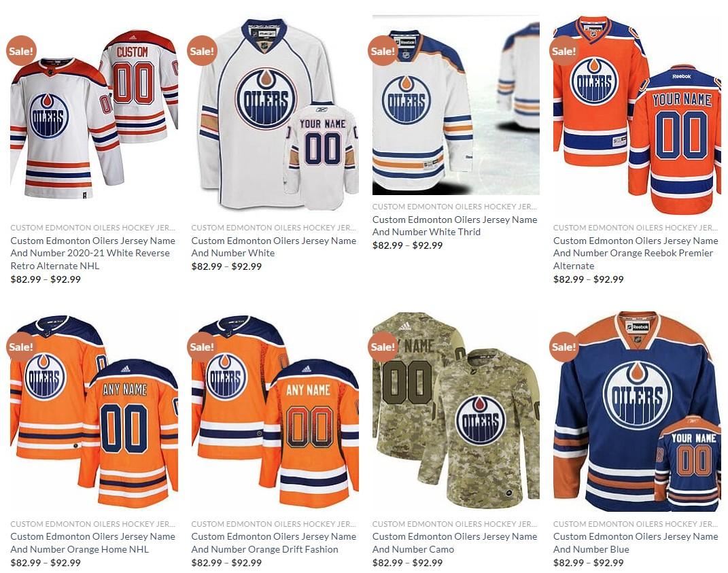This screenshot has height=573, width=728.
Task: Open the Blue Oilers jersey image
Action: (637, 411)
